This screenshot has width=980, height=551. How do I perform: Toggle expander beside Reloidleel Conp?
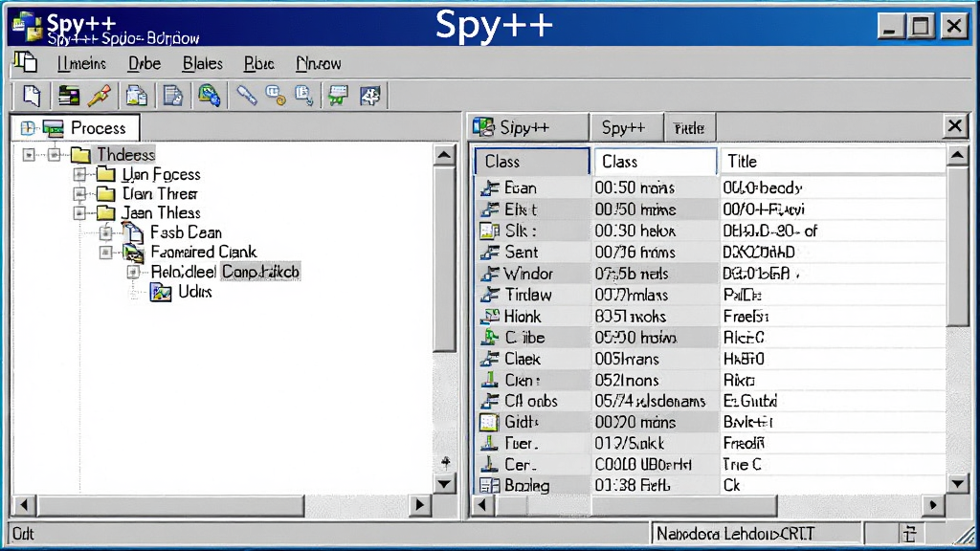[133, 272]
